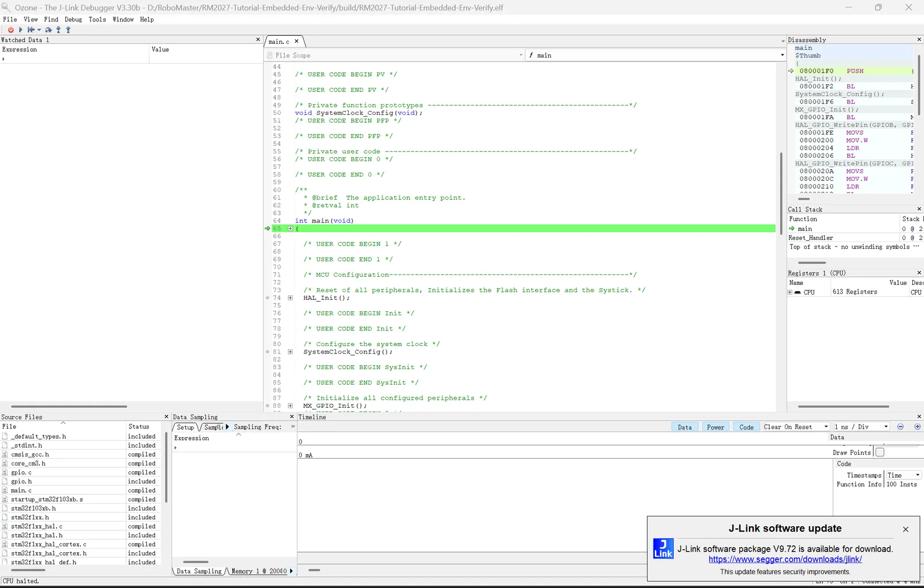Image resolution: width=924 pixels, height=588 pixels.
Task: Toggle the Data button in Timeline
Action: click(685, 427)
